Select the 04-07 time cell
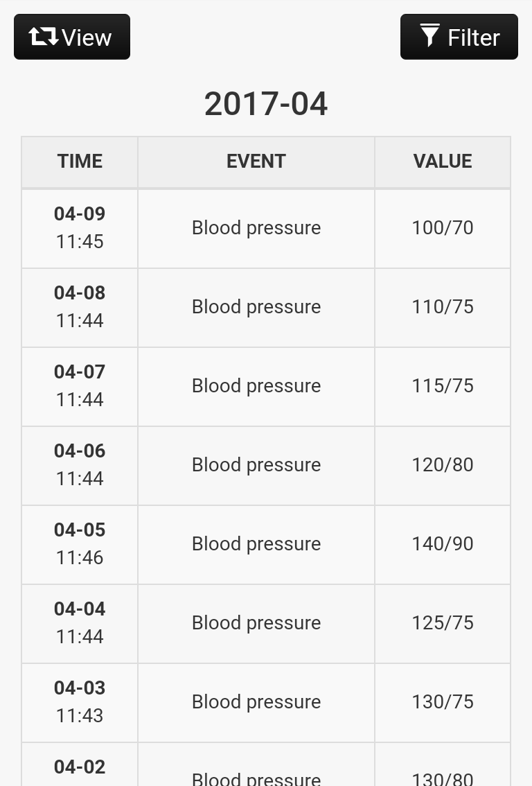Image resolution: width=532 pixels, height=786 pixels. coord(80,386)
